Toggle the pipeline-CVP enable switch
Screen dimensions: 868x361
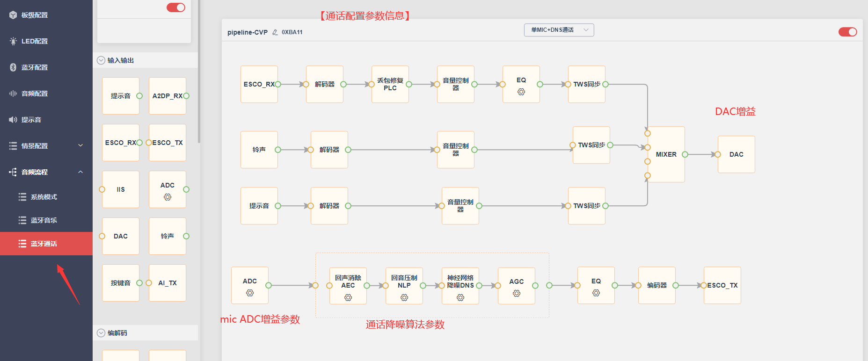pyautogui.click(x=847, y=32)
